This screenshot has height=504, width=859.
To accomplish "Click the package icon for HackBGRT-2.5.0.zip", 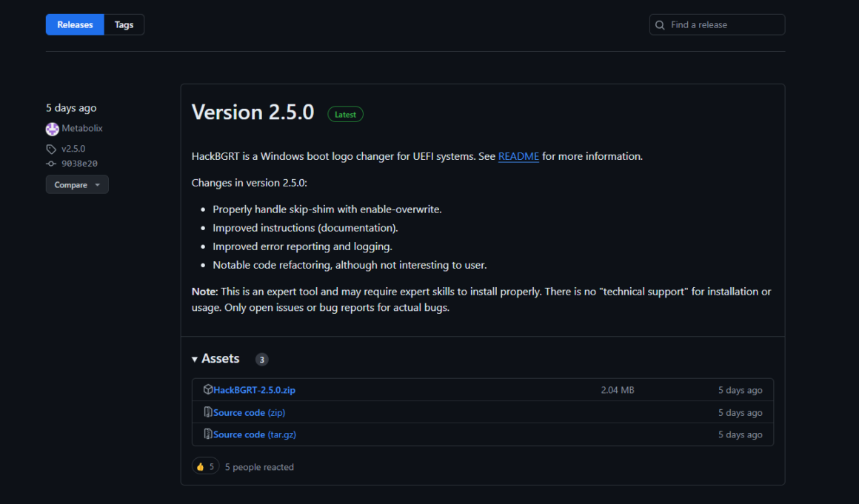I will pyautogui.click(x=208, y=390).
